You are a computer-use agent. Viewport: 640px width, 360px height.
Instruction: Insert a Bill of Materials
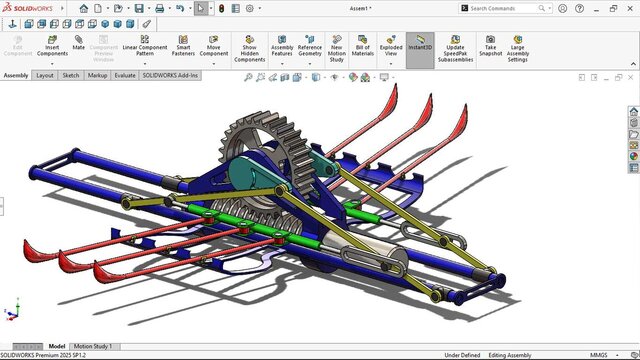coord(362,46)
